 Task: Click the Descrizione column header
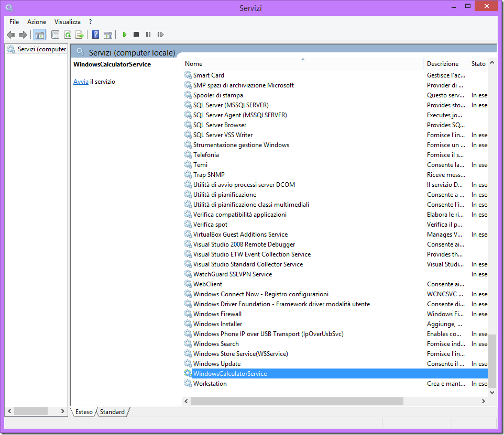442,64
